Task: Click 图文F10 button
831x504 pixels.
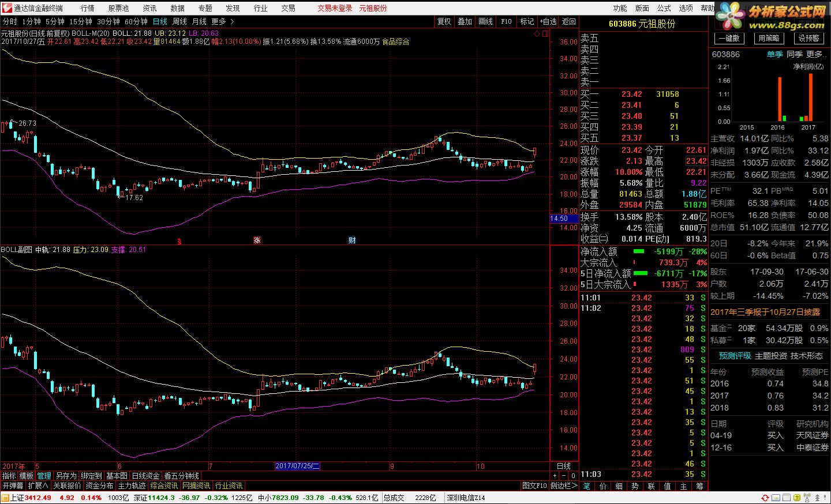Action: [534, 486]
